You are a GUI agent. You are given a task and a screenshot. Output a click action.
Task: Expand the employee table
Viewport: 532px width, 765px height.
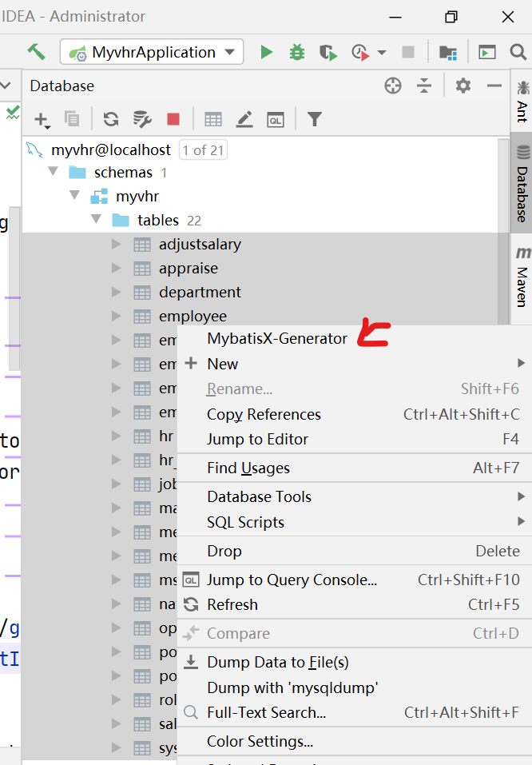pyautogui.click(x=116, y=316)
